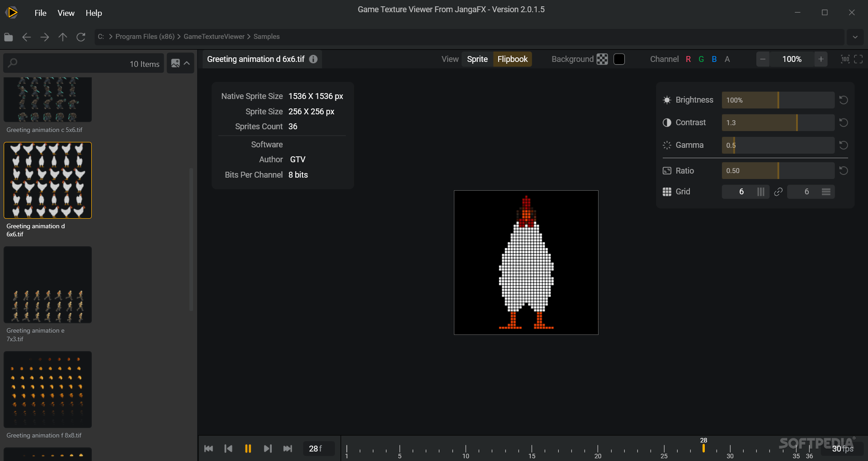Screen dimensions: 868x461
Task: Click C: drive in path breadcrumb
Action: point(101,37)
